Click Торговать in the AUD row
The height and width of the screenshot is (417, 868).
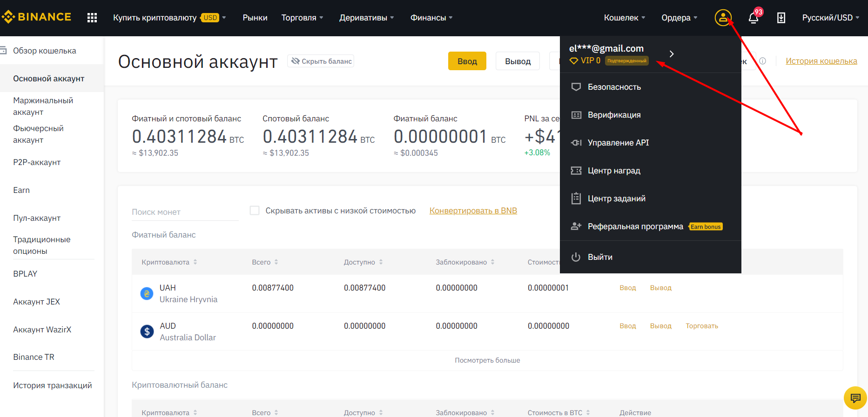click(x=702, y=326)
